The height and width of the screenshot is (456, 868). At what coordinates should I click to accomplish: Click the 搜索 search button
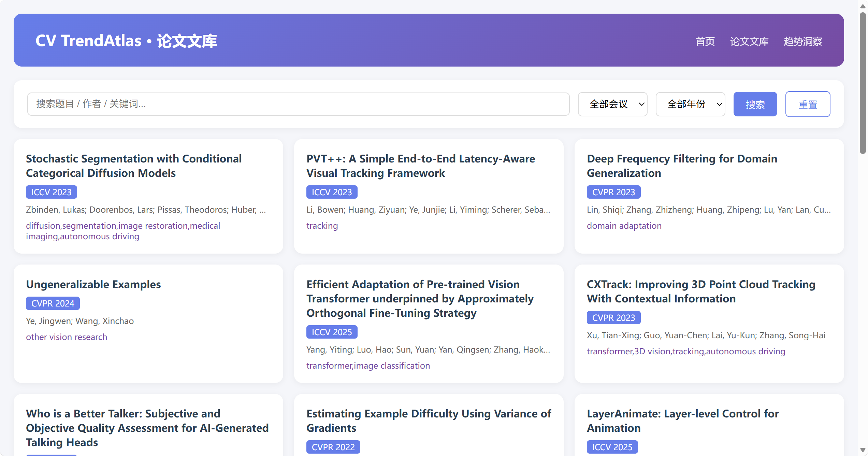click(x=755, y=104)
